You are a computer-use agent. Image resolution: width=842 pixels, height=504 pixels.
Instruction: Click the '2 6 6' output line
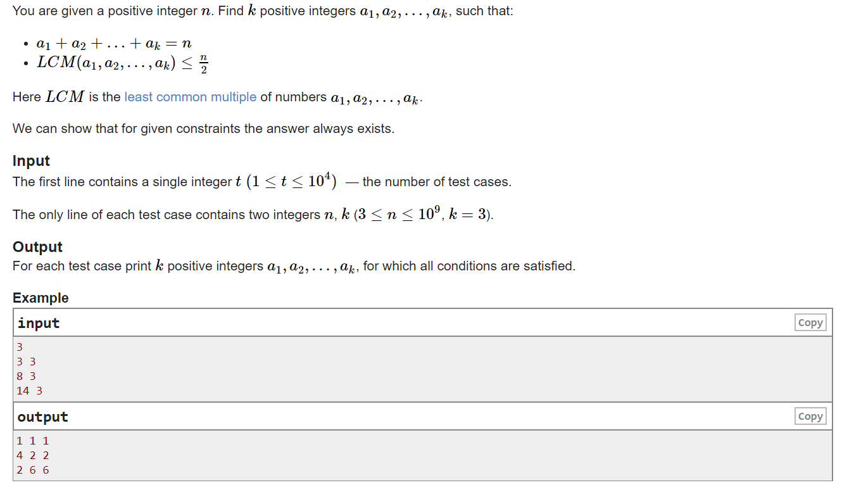click(32, 470)
